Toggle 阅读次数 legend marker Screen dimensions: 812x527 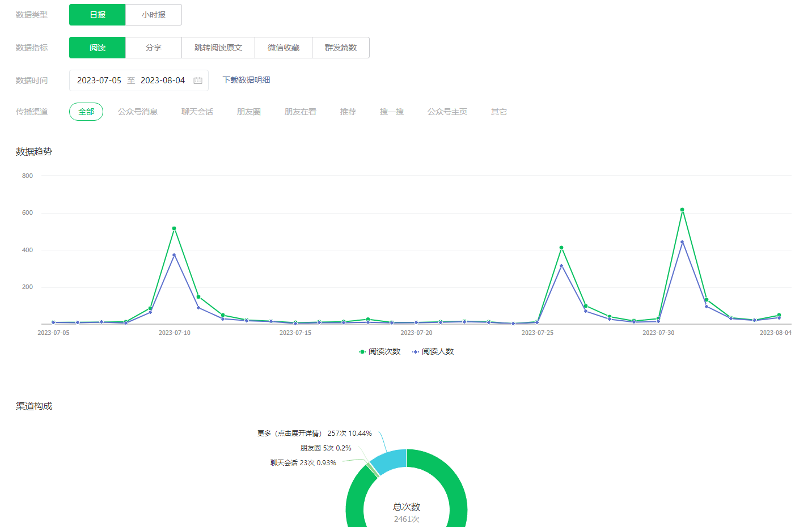click(362, 352)
